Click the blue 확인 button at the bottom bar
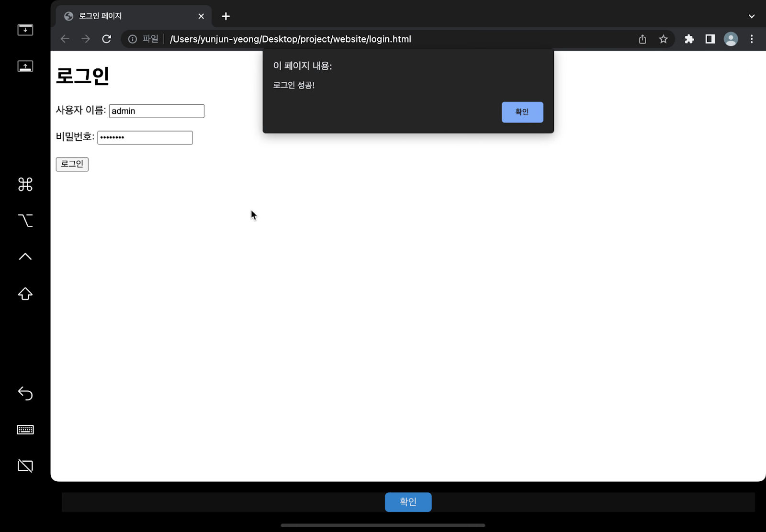The height and width of the screenshot is (532, 766). [x=408, y=502]
